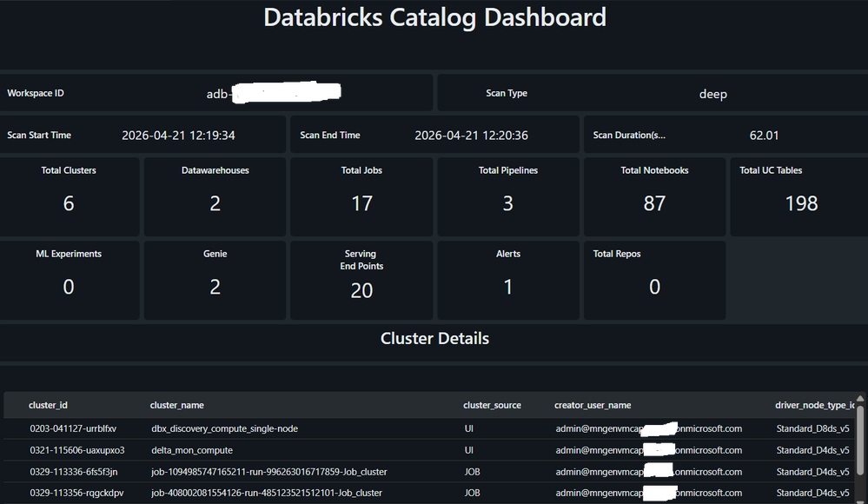
Task: Click the Total Jobs count 17
Action: pos(362,203)
